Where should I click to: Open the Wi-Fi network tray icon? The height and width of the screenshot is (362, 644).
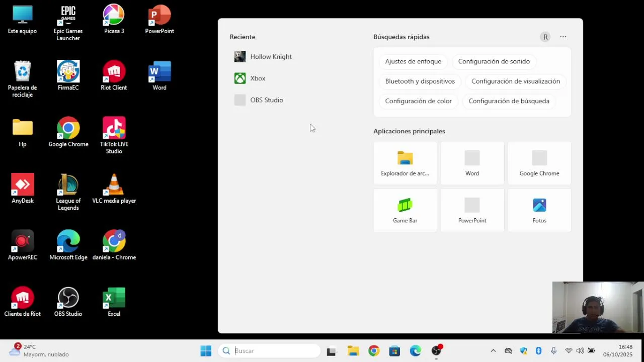tap(569, 351)
